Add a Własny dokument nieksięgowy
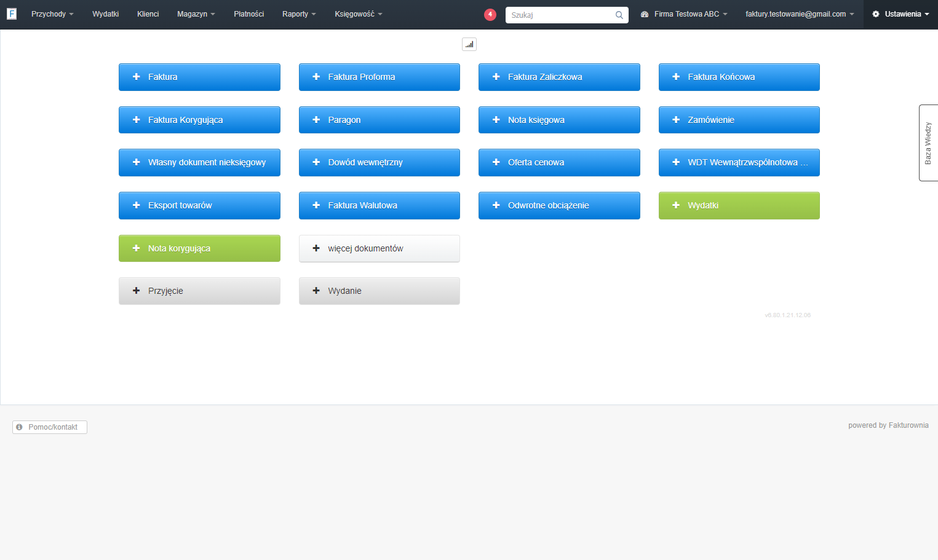Screen dimensions: 938x560 point(199,162)
